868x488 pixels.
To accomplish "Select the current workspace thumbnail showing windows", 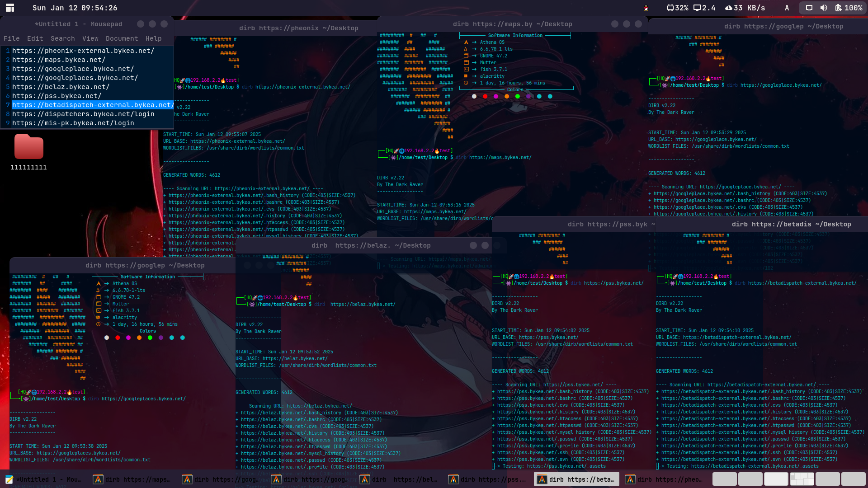I will (x=802, y=479).
